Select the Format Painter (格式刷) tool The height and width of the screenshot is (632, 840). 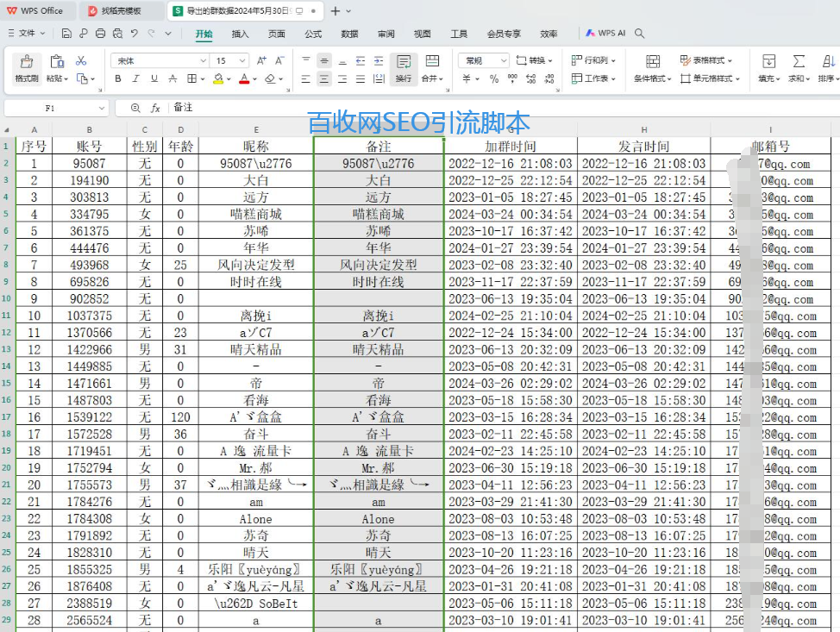point(26,68)
